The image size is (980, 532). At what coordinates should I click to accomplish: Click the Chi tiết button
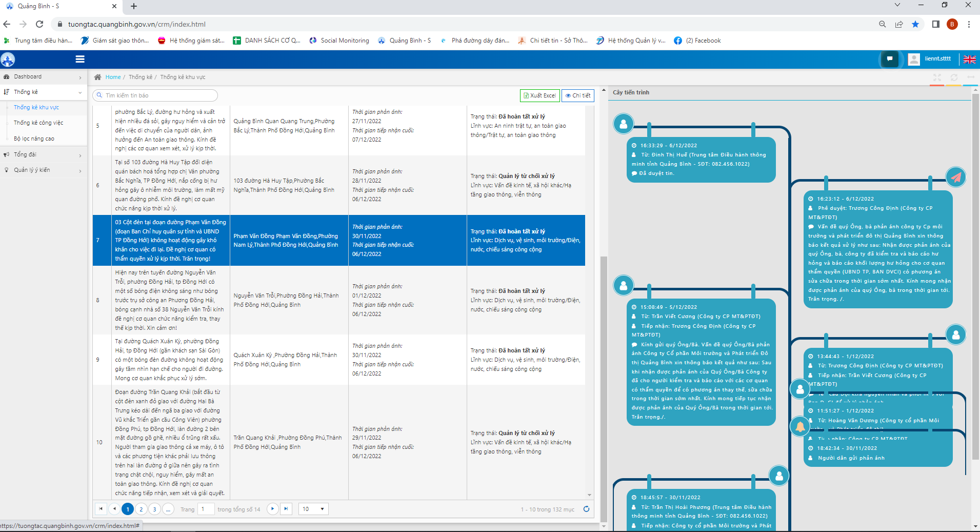[x=578, y=95]
